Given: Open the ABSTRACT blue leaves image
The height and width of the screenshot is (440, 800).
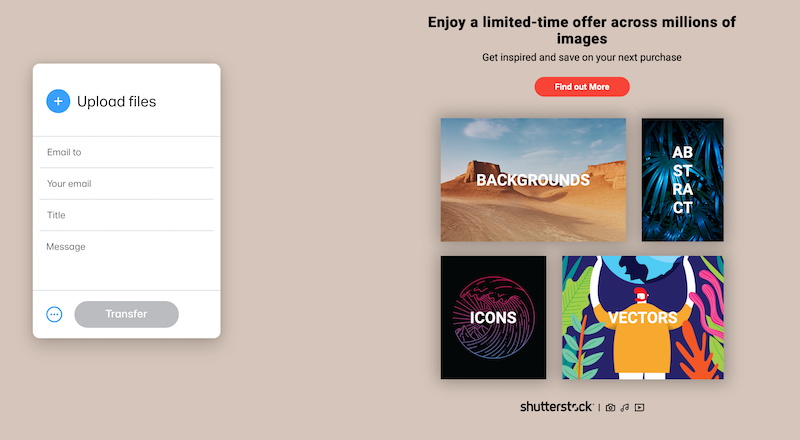Looking at the screenshot, I should (683, 180).
